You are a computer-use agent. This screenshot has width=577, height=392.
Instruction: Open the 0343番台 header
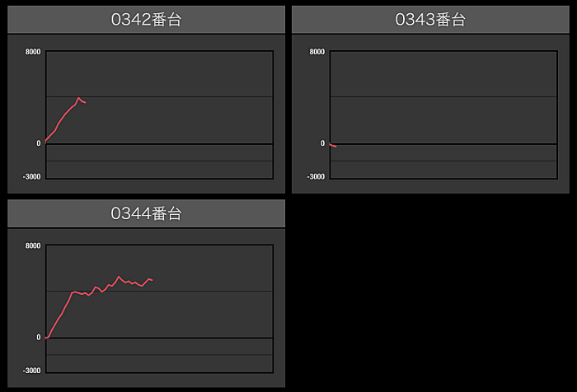pyautogui.click(x=430, y=20)
